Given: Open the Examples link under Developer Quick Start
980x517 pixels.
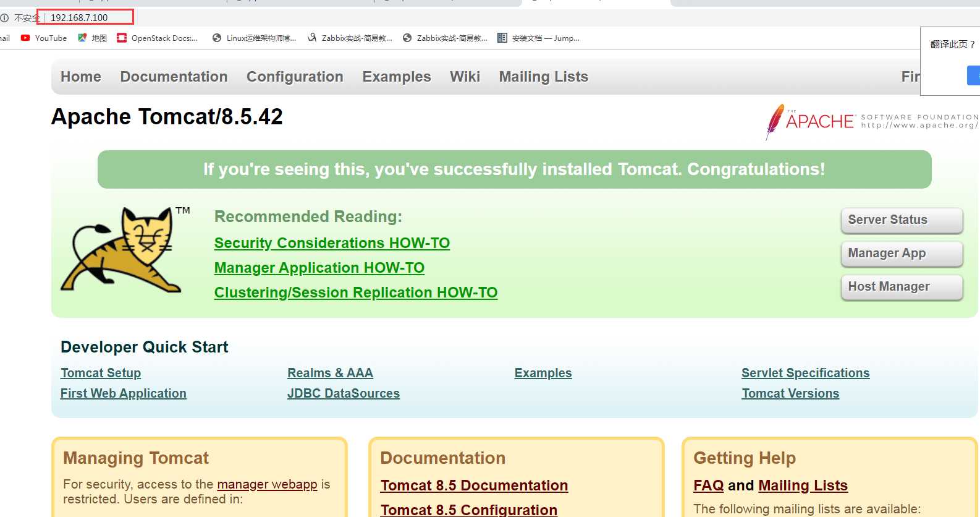Looking at the screenshot, I should 543,373.
